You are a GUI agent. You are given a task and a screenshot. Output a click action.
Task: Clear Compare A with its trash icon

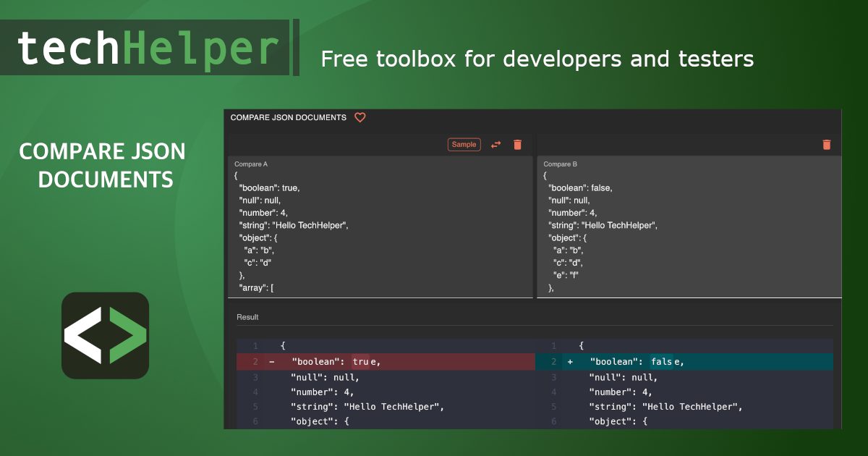click(x=517, y=145)
